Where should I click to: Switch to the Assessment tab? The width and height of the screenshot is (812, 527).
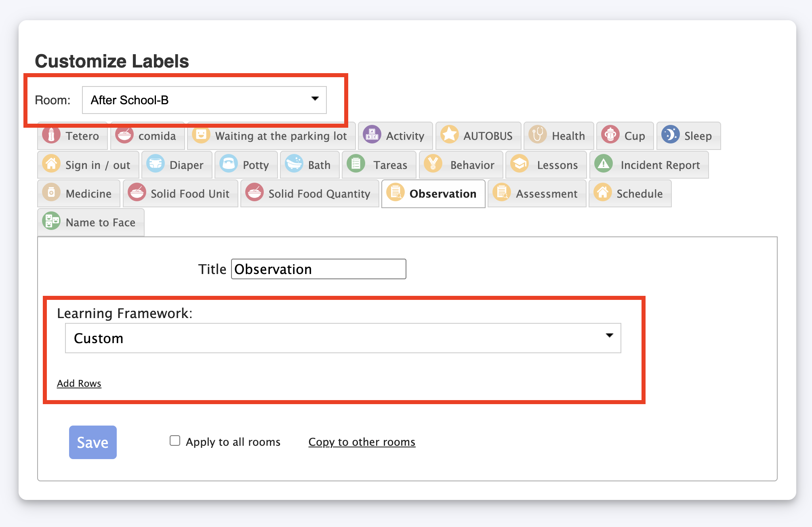537,194
